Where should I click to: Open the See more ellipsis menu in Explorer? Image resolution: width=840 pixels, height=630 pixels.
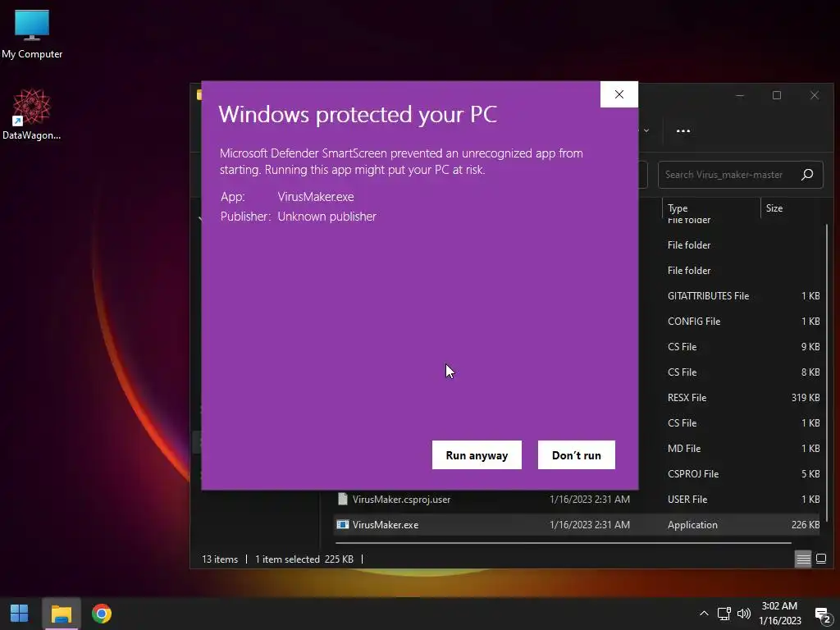tap(682, 130)
